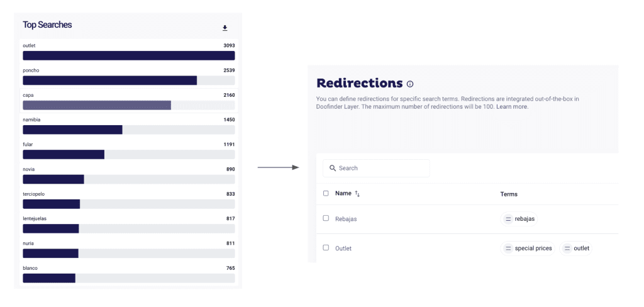The height and width of the screenshot is (307, 644).
Task: Toggle the select-all redirections checkbox
Action: click(x=326, y=193)
